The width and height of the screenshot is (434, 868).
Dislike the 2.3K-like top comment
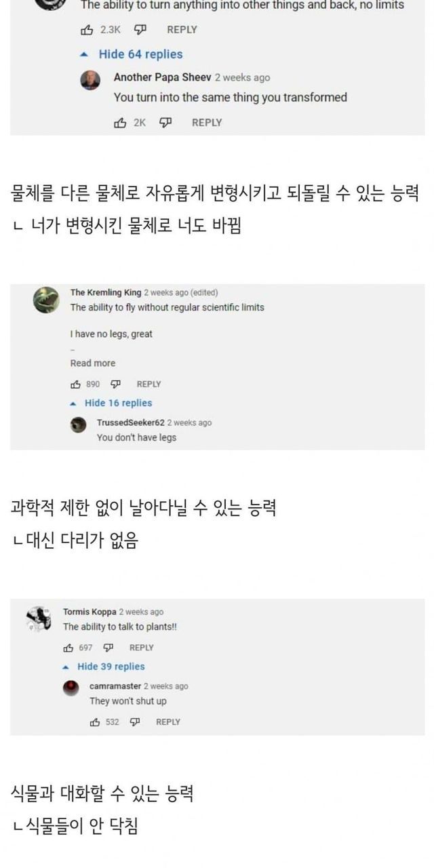point(140,30)
